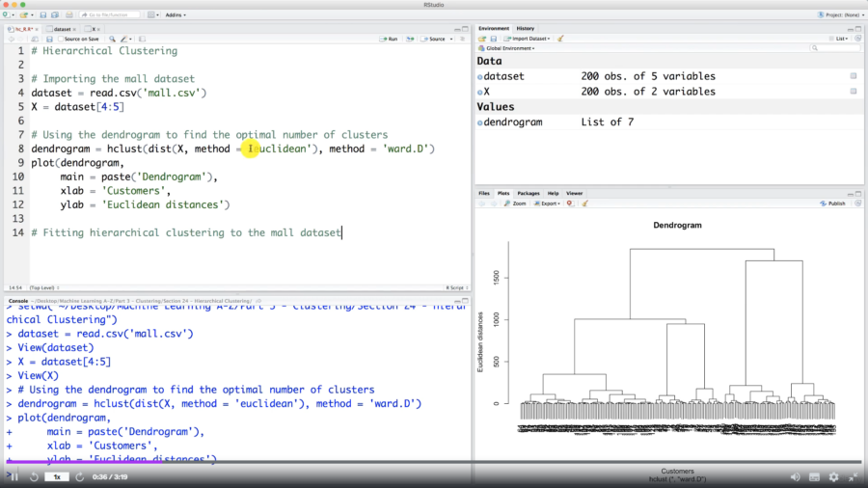The width and height of the screenshot is (868, 488).
Task: Expand the dataset object's blue circle toggle
Action: tap(480, 76)
